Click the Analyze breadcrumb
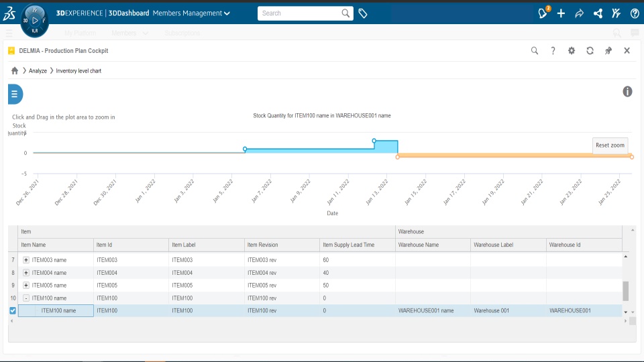Viewport: 644px width, 362px height. pos(38,70)
